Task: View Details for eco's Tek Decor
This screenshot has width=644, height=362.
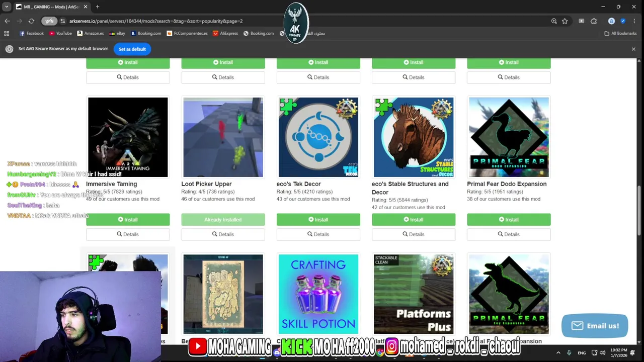Action: 318,234
